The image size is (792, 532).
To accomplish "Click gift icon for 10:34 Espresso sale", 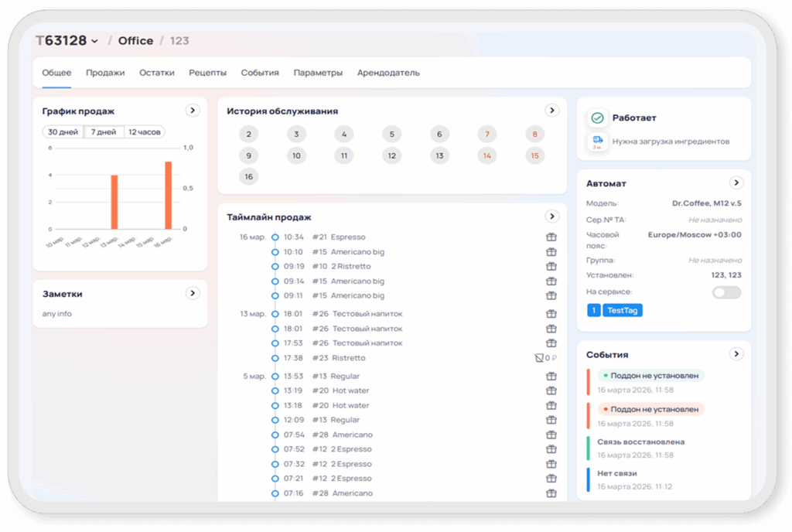I will (x=551, y=237).
